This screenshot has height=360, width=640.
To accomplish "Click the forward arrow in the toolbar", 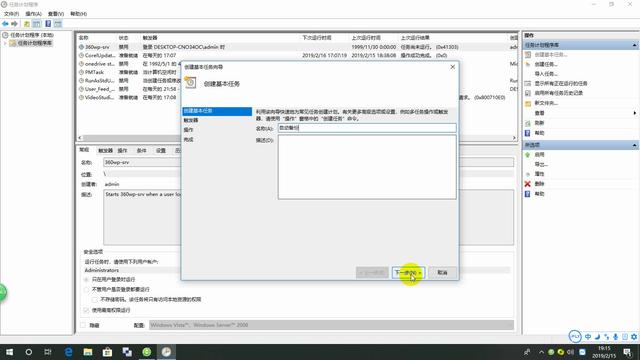I will 15,24.
